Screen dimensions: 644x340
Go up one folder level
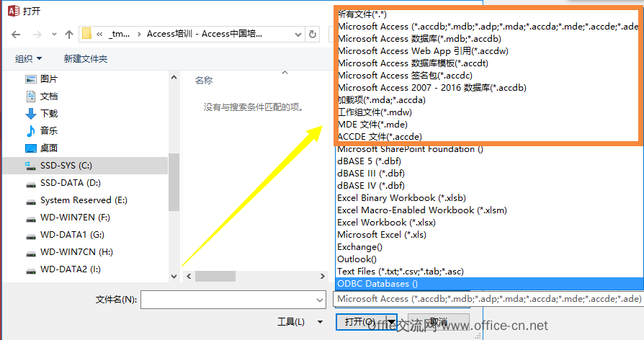point(69,35)
